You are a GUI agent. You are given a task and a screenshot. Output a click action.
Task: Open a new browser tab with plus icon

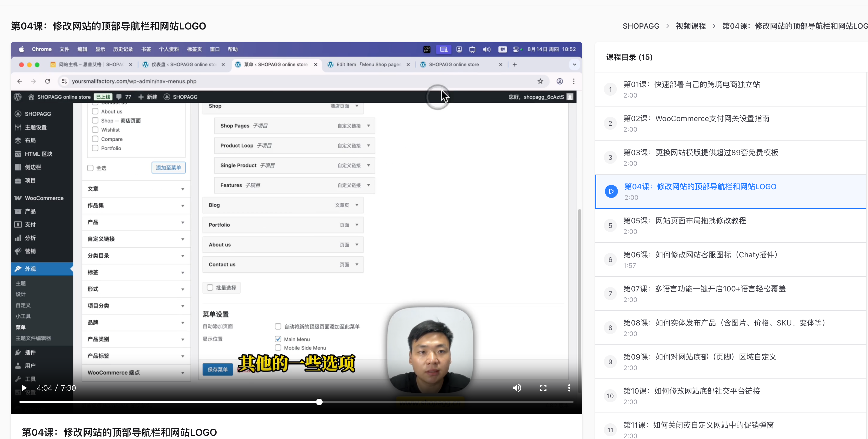click(x=515, y=64)
